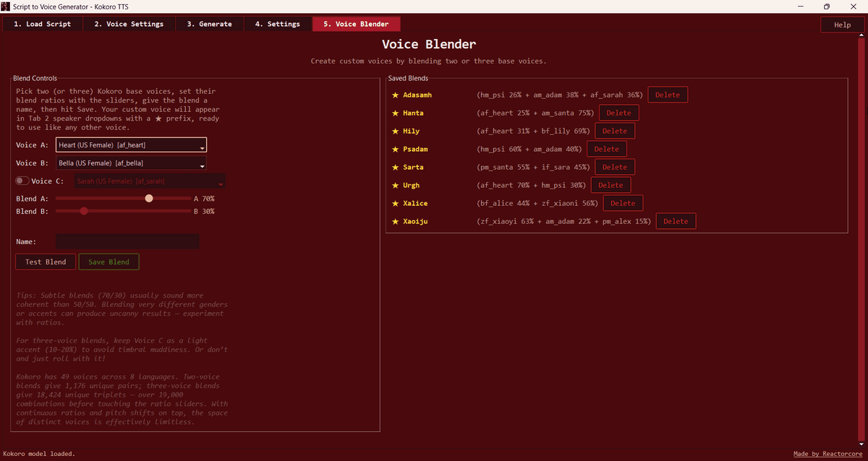The height and width of the screenshot is (461, 868).
Task: Click the '(af_heart 70% + hm_psi 30%)' recipe text
Action: pos(531,185)
